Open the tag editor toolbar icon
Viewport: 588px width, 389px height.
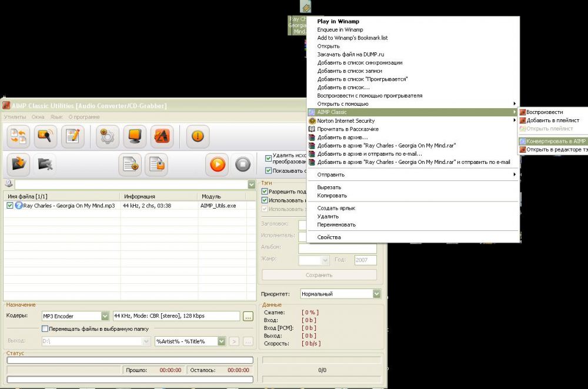point(73,136)
